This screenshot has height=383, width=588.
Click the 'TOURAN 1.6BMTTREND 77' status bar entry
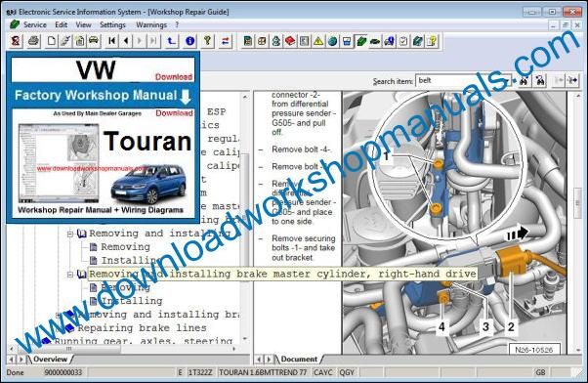point(263,372)
